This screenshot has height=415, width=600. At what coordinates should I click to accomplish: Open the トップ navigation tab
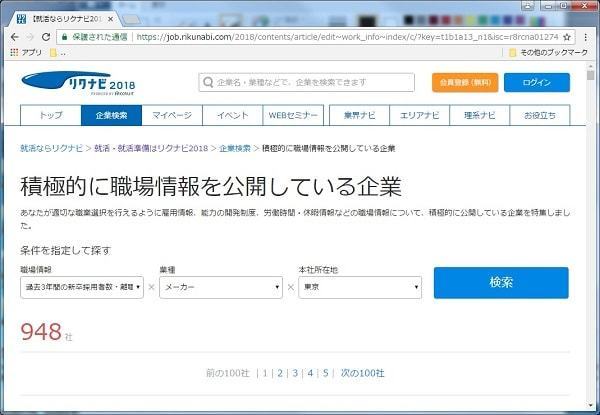51,115
